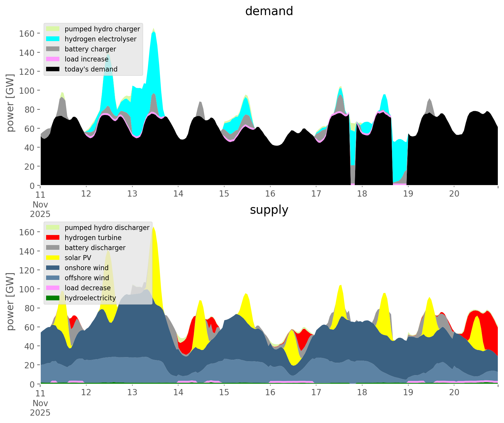
Task: Click the grey battery charger legend swatch
Action: coord(53,49)
